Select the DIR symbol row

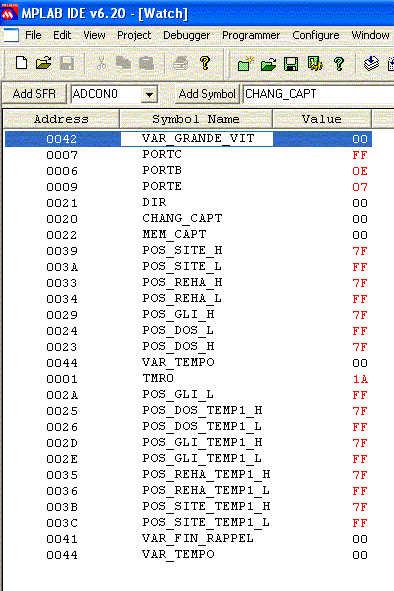[189, 203]
